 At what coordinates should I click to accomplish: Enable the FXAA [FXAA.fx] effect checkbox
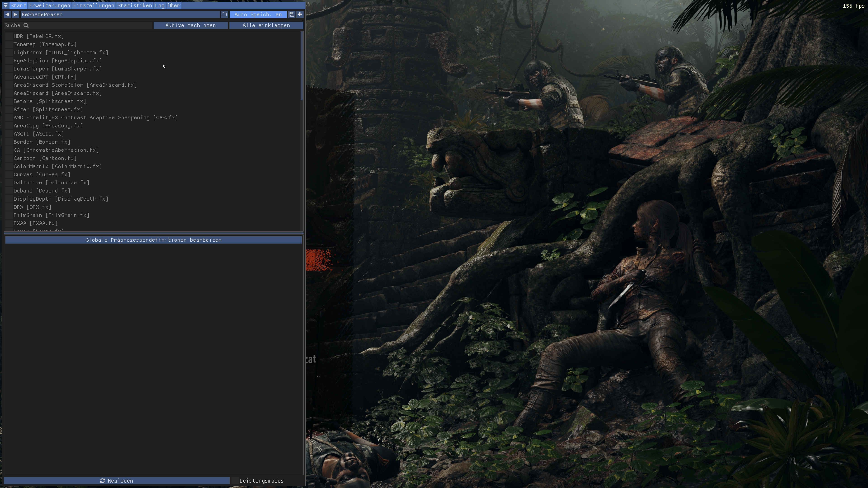pos(9,223)
